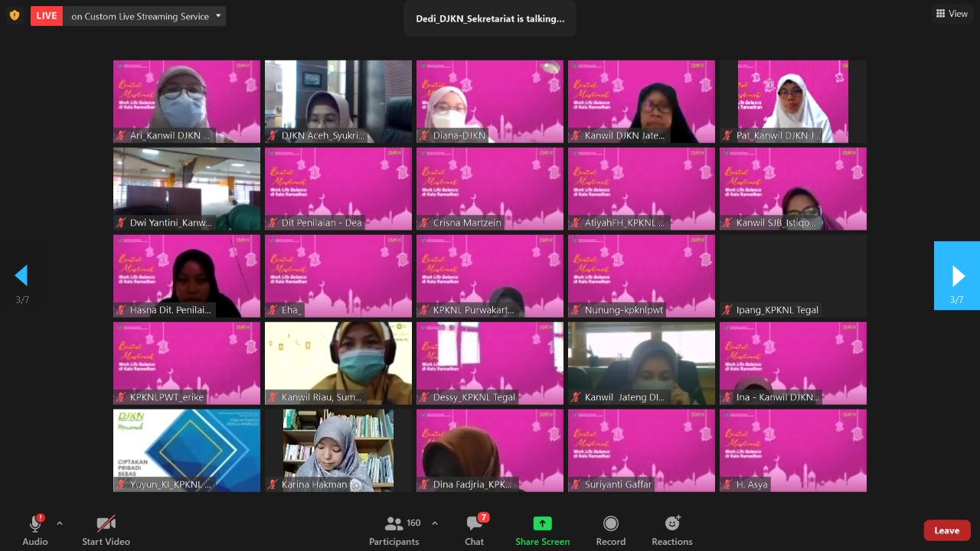This screenshot has height=551, width=980.
Task: Expand the audio options arrow
Action: click(x=60, y=523)
